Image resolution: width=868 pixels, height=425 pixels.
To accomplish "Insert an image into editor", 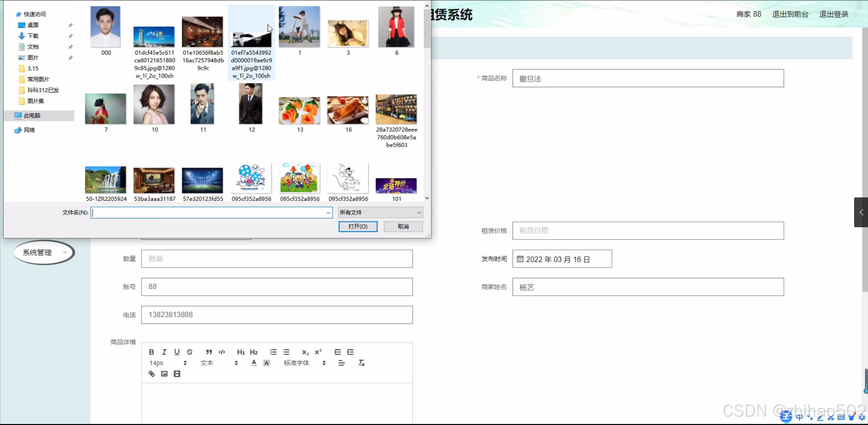I will 164,374.
